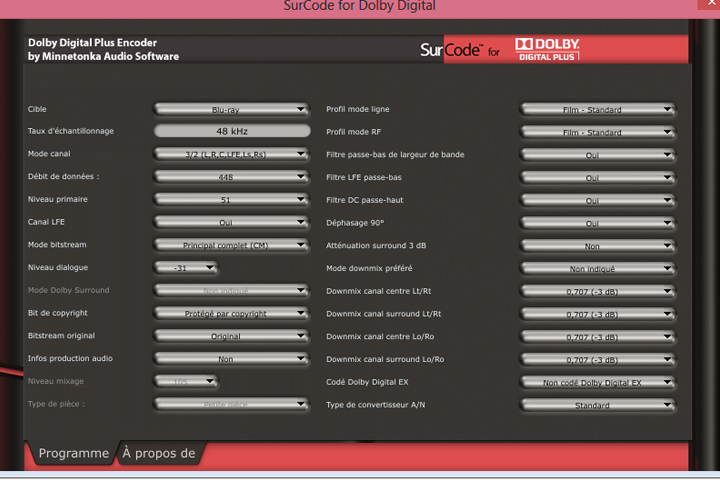The image size is (720, 480).
Task: Open the Atténuation surround 3 dB dropdown
Action: pos(598,246)
